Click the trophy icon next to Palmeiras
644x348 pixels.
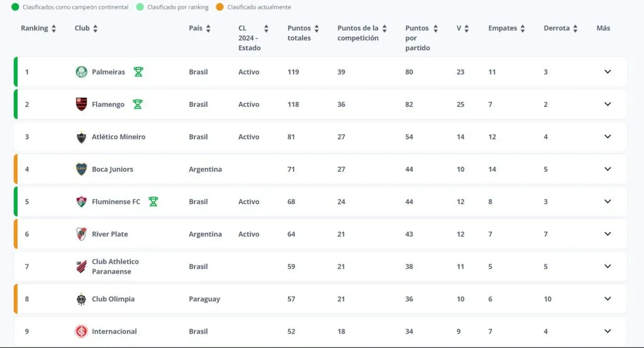(138, 72)
